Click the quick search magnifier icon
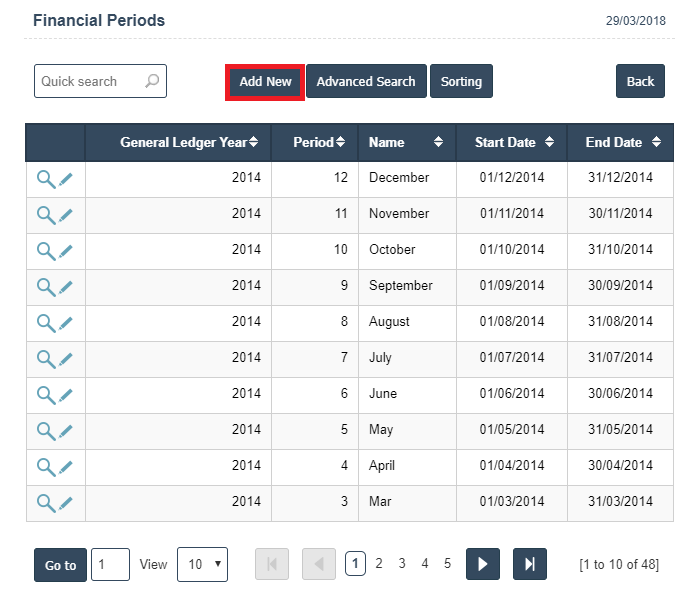The width and height of the screenshot is (697, 592). 152,81
